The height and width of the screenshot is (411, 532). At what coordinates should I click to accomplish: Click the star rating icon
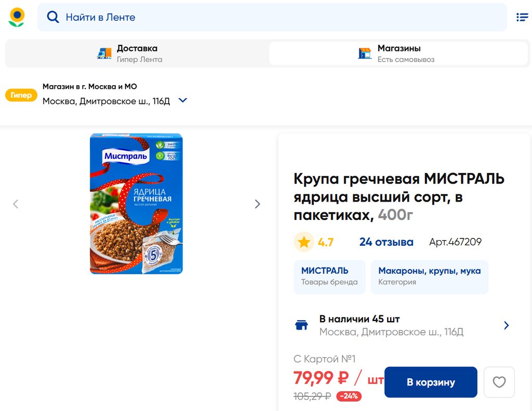304,242
